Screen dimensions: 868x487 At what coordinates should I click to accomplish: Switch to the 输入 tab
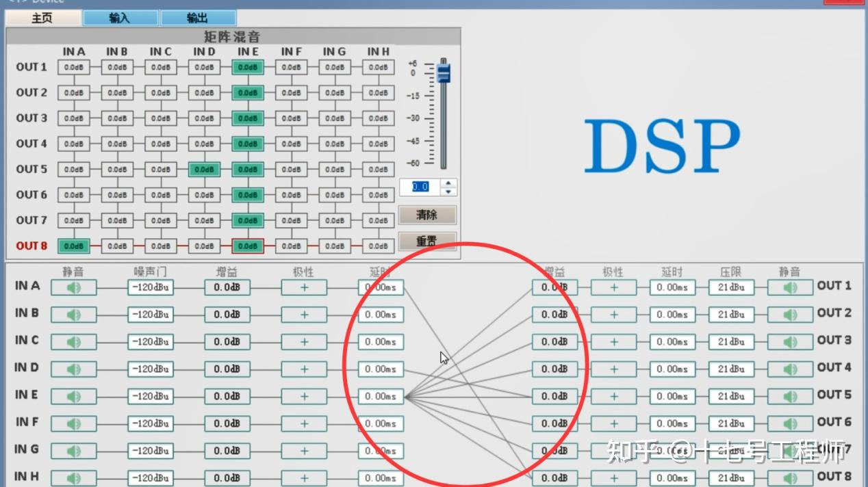(120, 17)
